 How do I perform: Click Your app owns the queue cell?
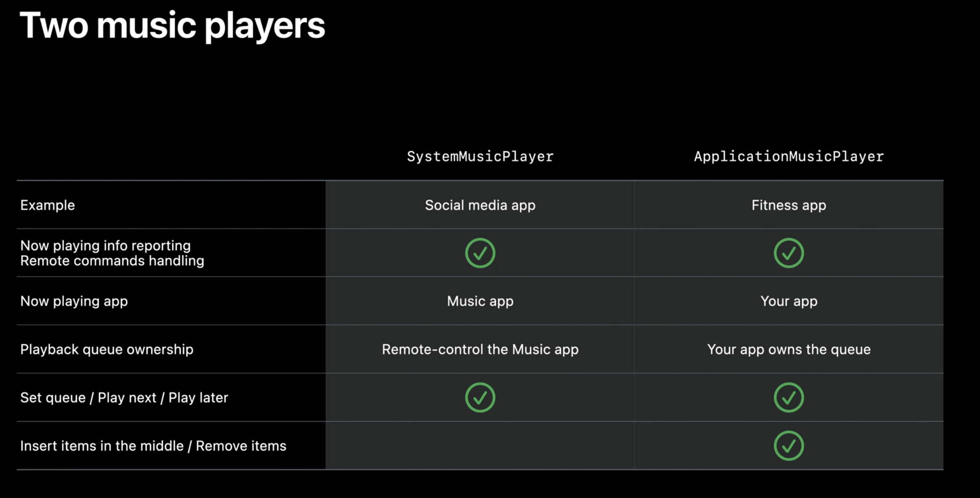[x=788, y=349]
